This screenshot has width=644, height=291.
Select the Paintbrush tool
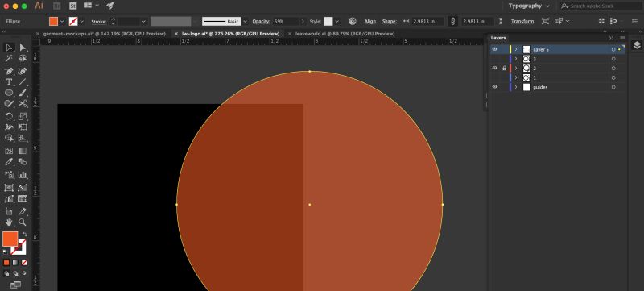pos(23,93)
